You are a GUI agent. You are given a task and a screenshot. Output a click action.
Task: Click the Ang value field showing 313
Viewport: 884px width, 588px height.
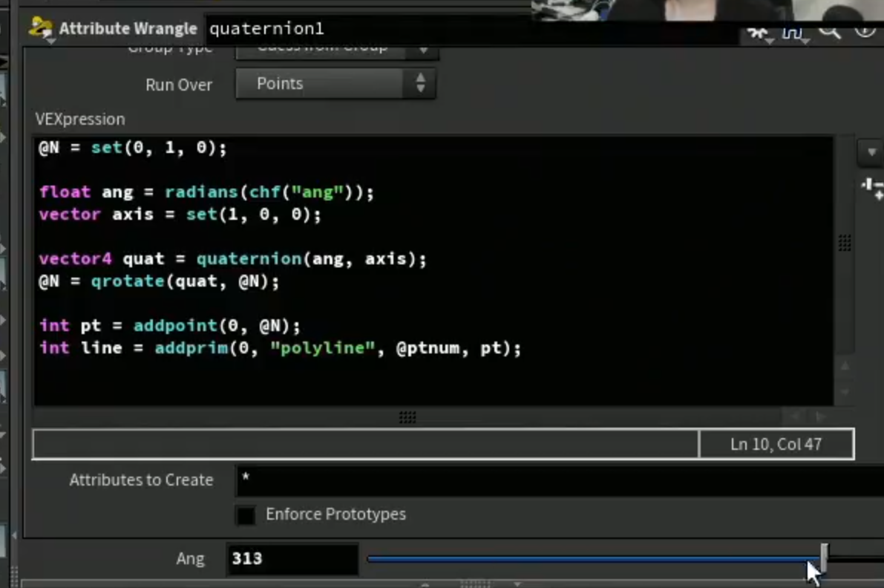point(292,559)
